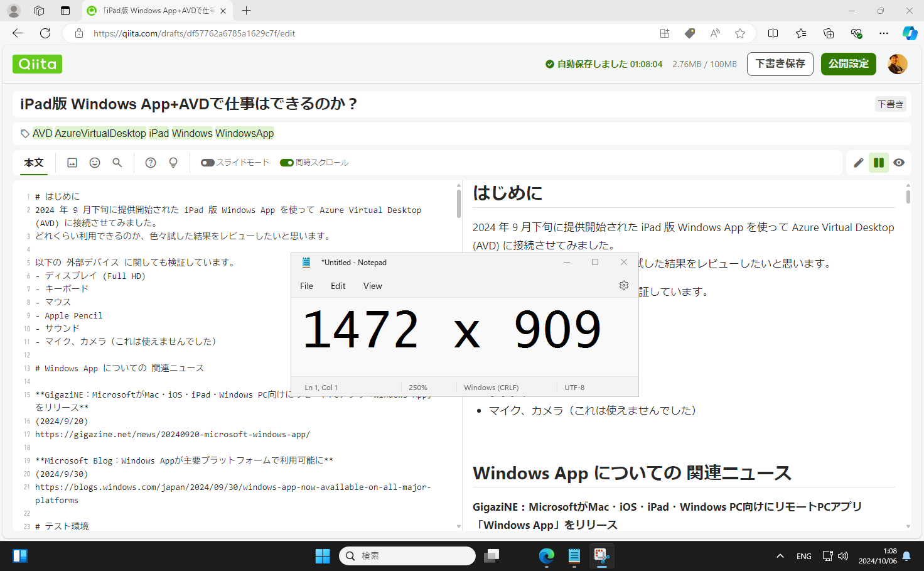924x571 pixels.
Task: Disable the 同時スクロール toggle
Action: [288, 162]
